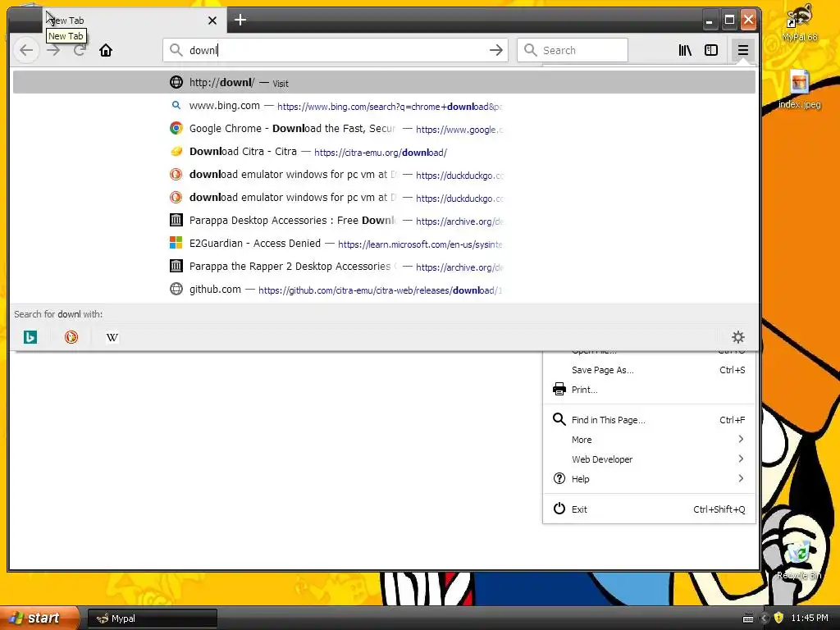Search with the DuckDuckGo engine icon
The image size is (840, 630).
click(x=71, y=337)
